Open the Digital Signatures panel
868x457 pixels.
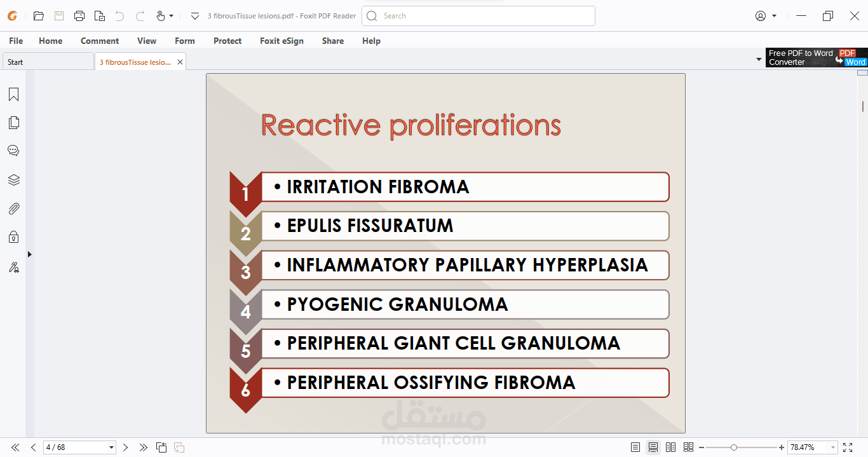coord(13,267)
